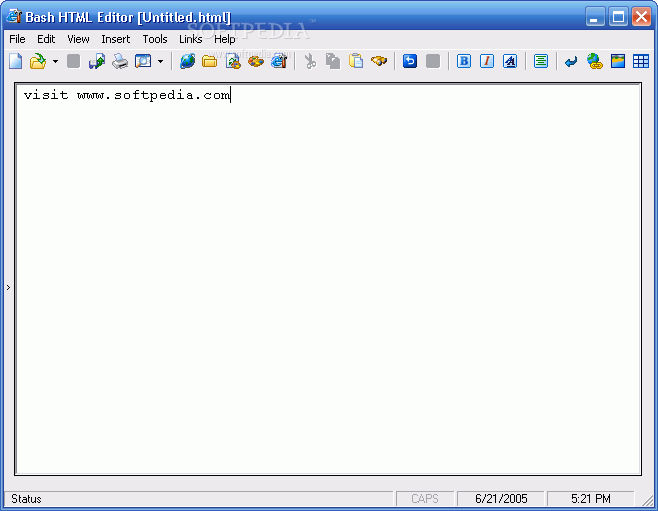
Task: Open Find with the binoculars icon
Action: [x=379, y=61]
